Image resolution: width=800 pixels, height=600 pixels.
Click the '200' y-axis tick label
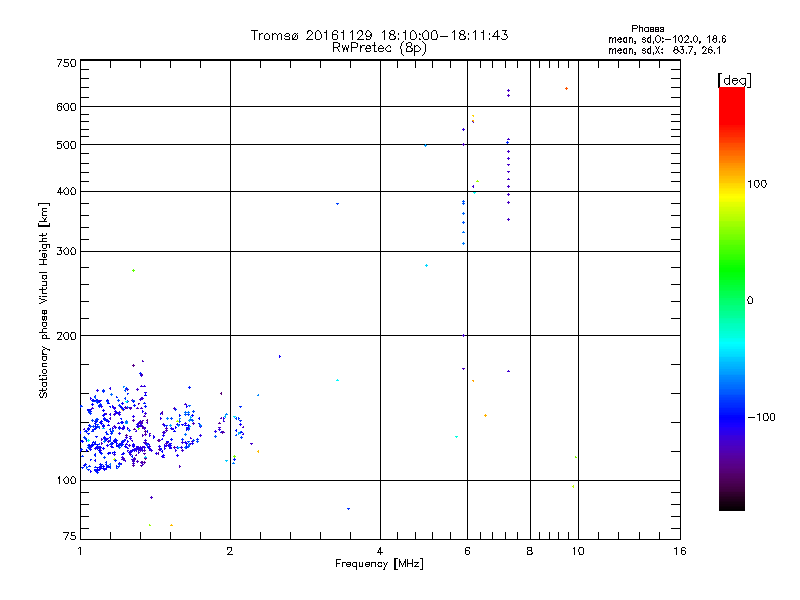(x=66, y=336)
